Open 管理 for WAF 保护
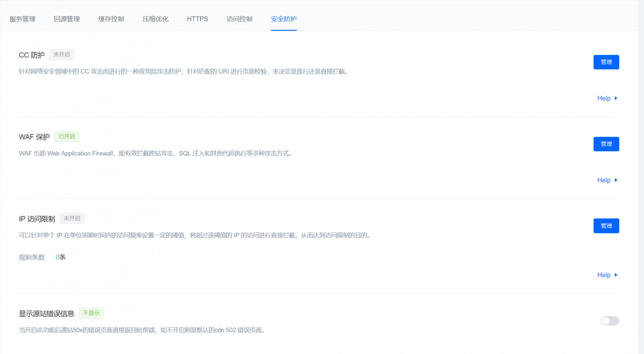This screenshot has width=644, height=354. click(606, 144)
